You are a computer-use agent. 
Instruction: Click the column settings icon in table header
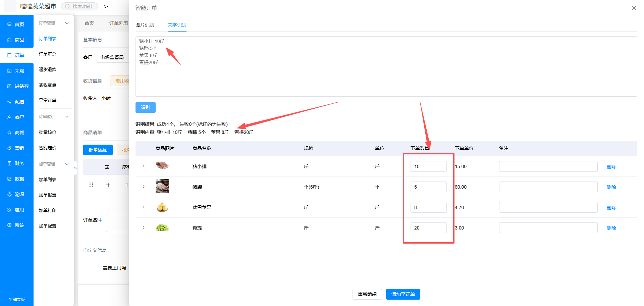[107, 167]
